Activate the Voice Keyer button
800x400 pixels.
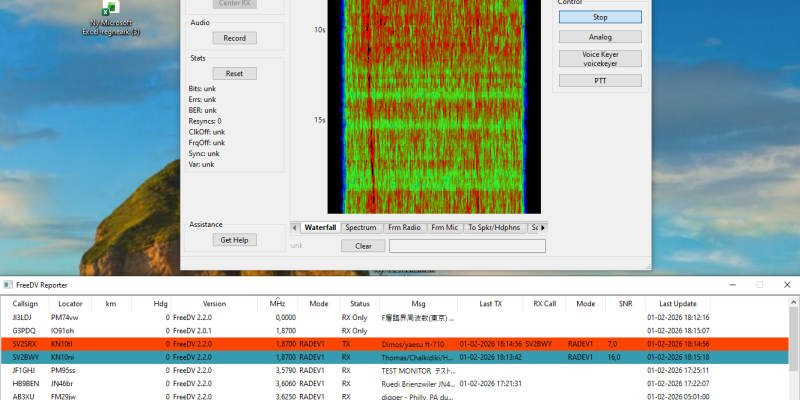[x=600, y=58]
